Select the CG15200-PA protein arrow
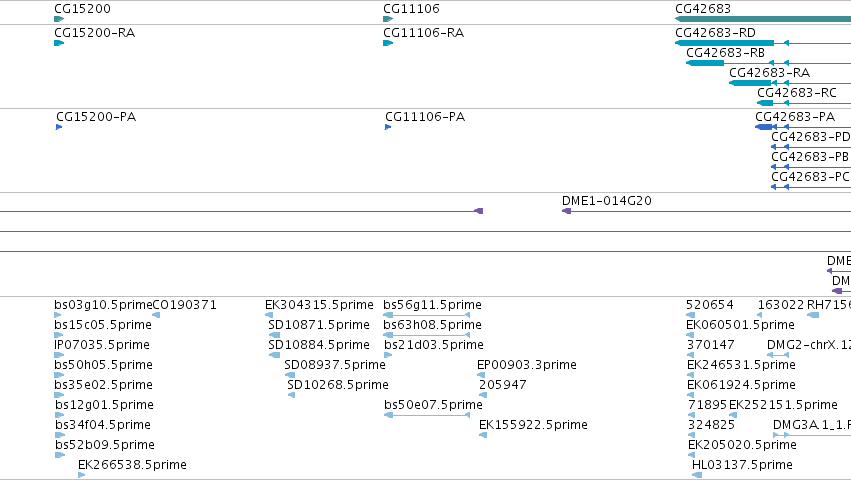Image resolution: width=851 pixels, height=480 pixels. 59,127
